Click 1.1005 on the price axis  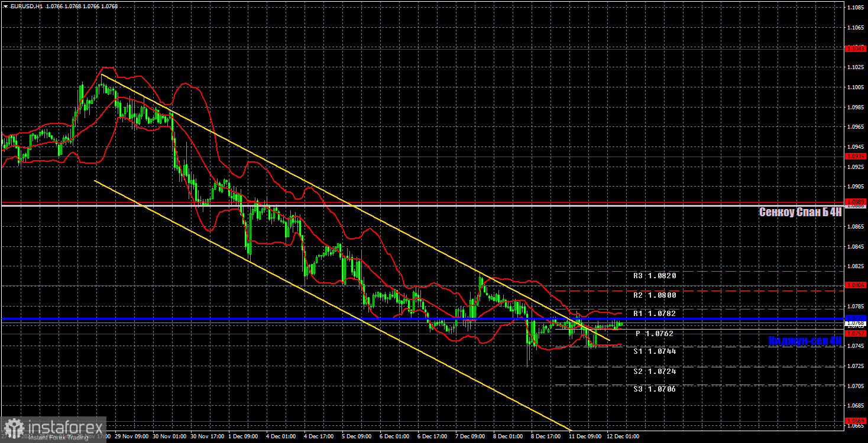pyautogui.click(x=856, y=87)
